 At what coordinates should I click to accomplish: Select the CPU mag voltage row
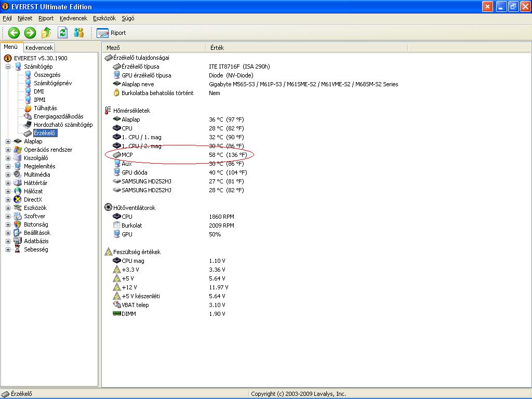point(169,261)
